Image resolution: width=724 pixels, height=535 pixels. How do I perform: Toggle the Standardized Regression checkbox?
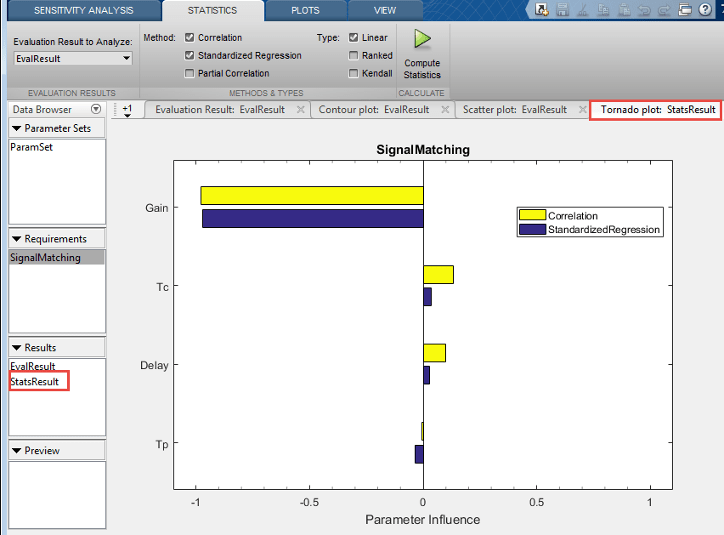pos(189,55)
